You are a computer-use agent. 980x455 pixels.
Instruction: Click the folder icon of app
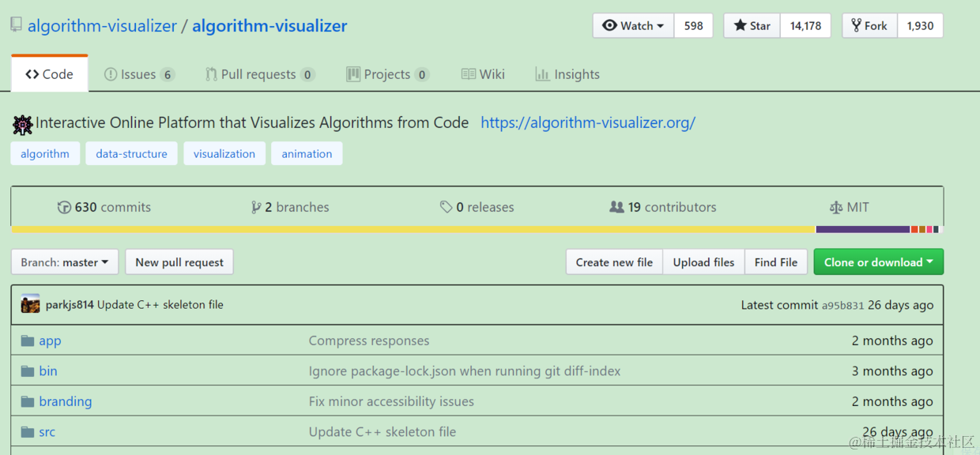[x=28, y=340]
